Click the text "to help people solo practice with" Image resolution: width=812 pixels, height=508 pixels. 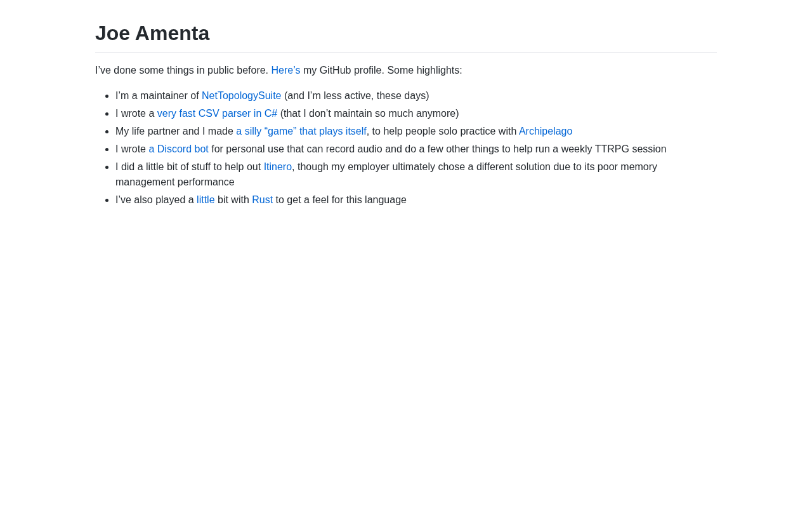(x=444, y=131)
